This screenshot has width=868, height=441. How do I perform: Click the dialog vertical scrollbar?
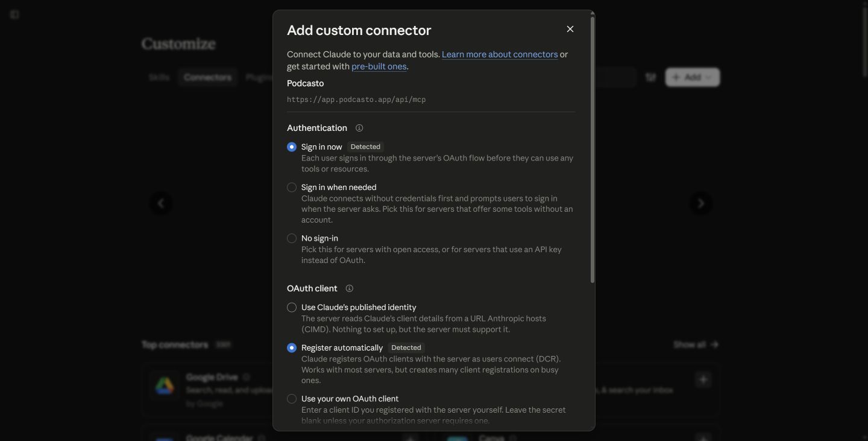pyautogui.click(x=593, y=148)
